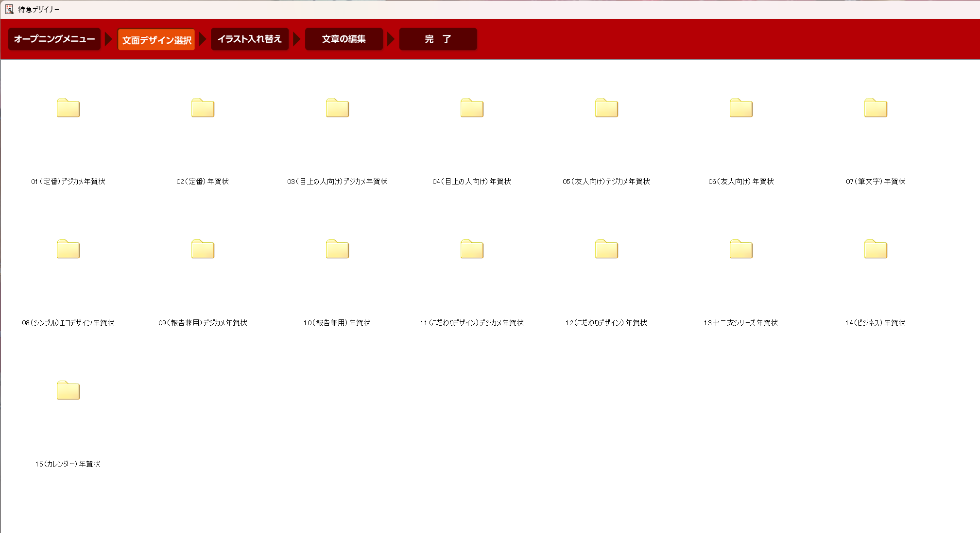Click the 文章の編集 step button
This screenshot has width=980, height=533.
point(344,39)
